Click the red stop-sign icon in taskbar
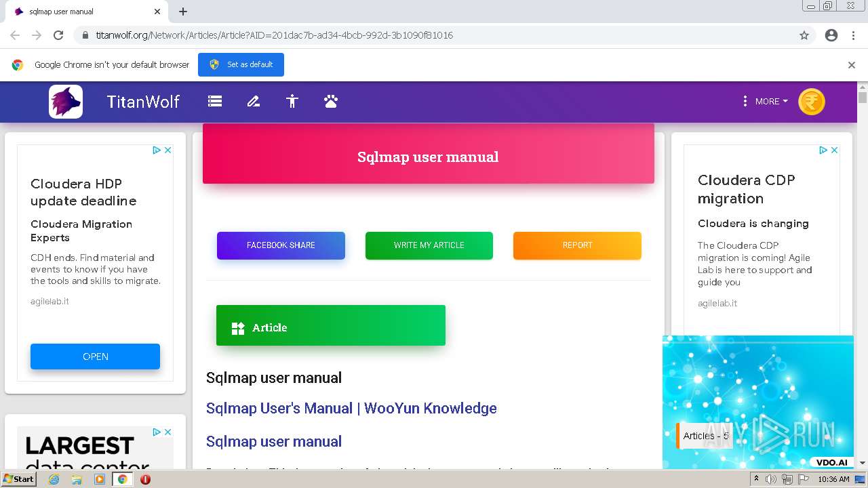The image size is (868, 488). (x=145, y=479)
